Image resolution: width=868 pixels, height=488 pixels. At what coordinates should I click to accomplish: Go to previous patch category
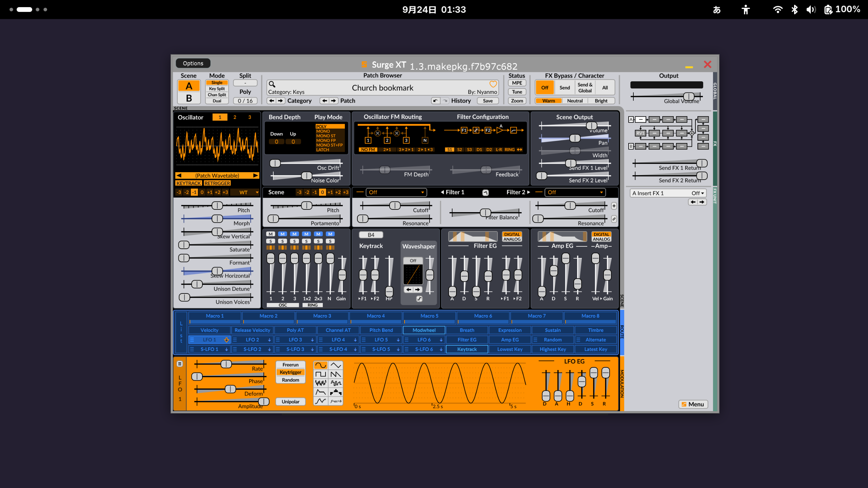[x=272, y=101]
